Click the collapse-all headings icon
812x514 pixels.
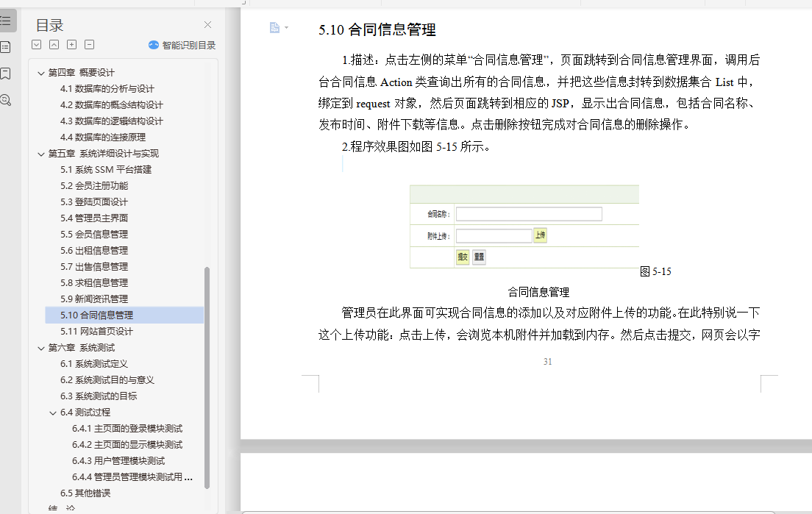pos(54,45)
